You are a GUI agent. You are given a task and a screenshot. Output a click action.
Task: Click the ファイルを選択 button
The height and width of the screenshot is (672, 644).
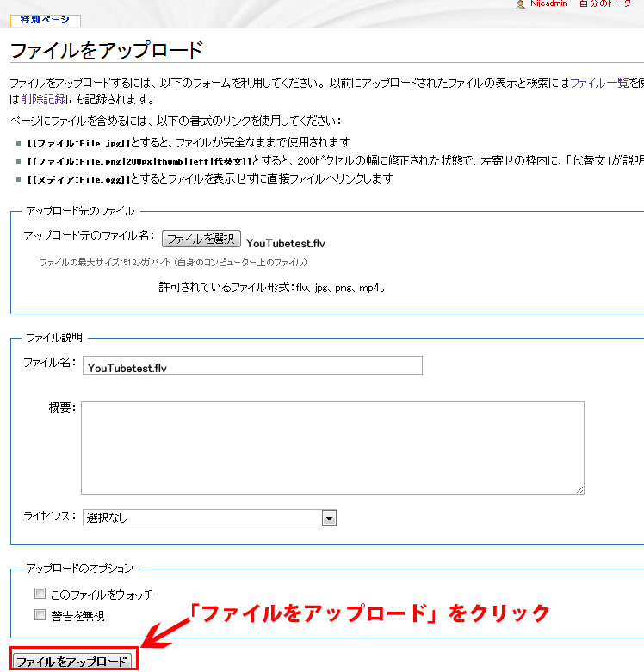201,239
